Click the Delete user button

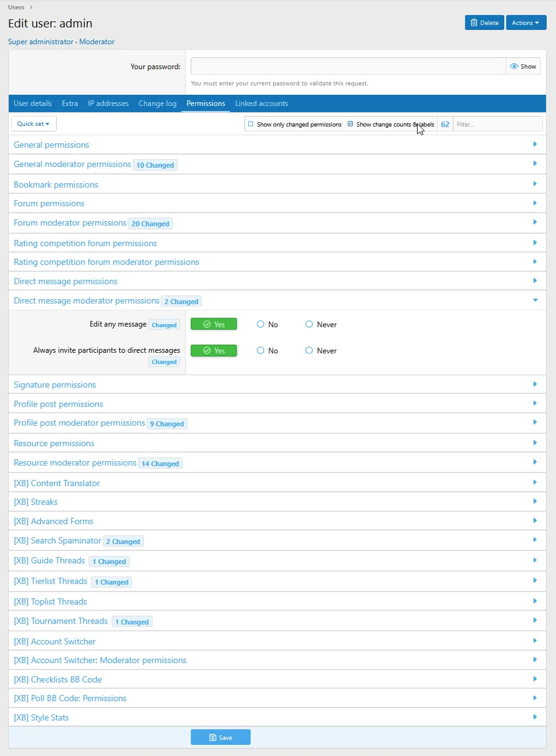point(484,22)
